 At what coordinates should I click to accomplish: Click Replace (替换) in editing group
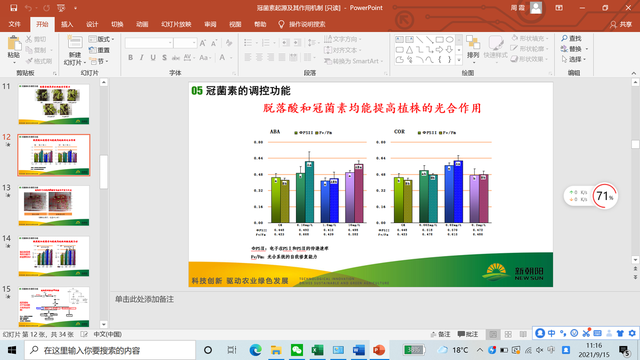574,49
